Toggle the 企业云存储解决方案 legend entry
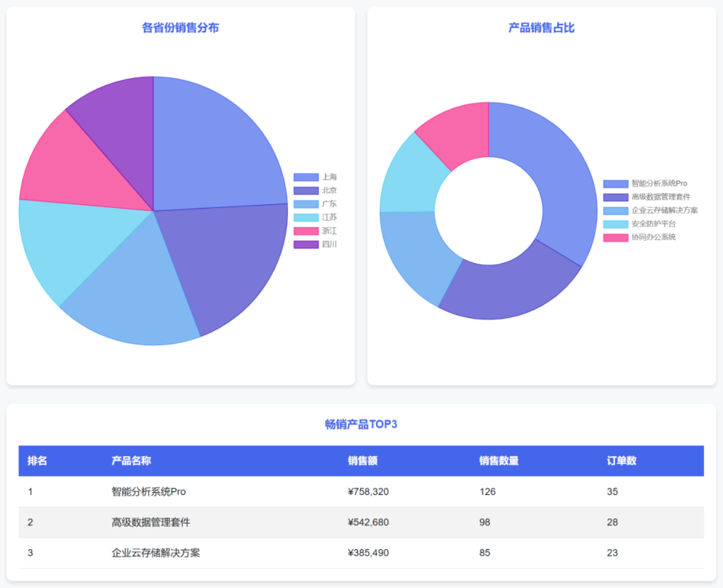The height and width of the screenshot is (588, 723). (650, 210)
